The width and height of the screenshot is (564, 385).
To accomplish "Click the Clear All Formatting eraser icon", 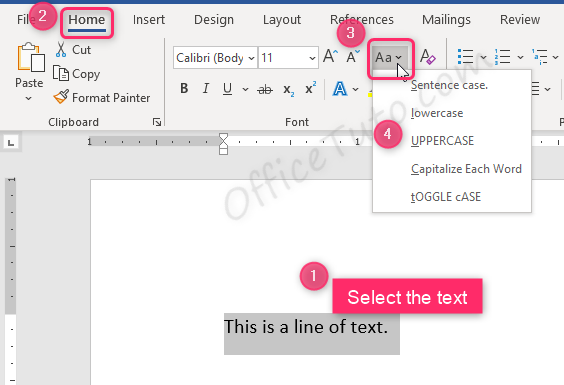I will coord(427,57).
